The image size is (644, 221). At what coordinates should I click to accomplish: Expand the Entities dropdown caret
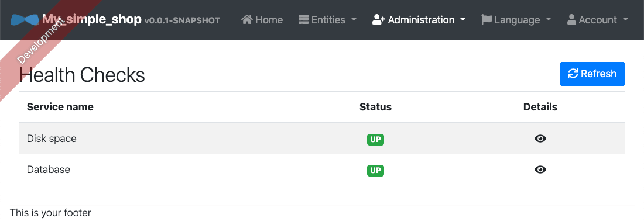pos(354,19)
